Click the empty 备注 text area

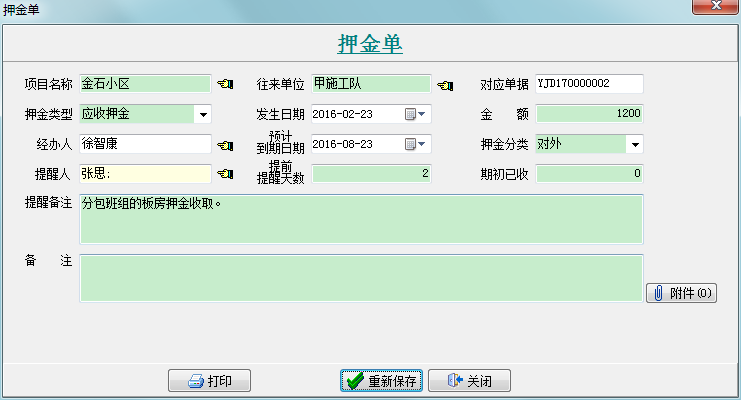[x=362, y=278]
